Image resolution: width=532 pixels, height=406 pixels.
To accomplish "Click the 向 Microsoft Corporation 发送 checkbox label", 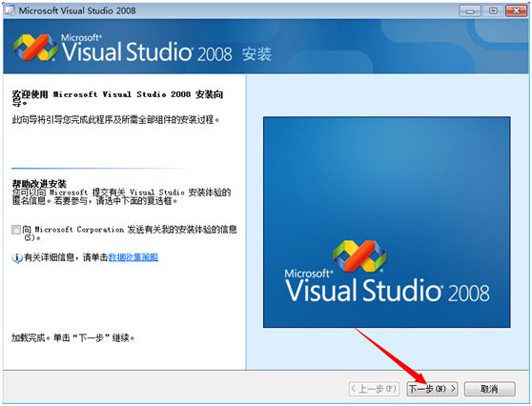I will click(130, 233).
